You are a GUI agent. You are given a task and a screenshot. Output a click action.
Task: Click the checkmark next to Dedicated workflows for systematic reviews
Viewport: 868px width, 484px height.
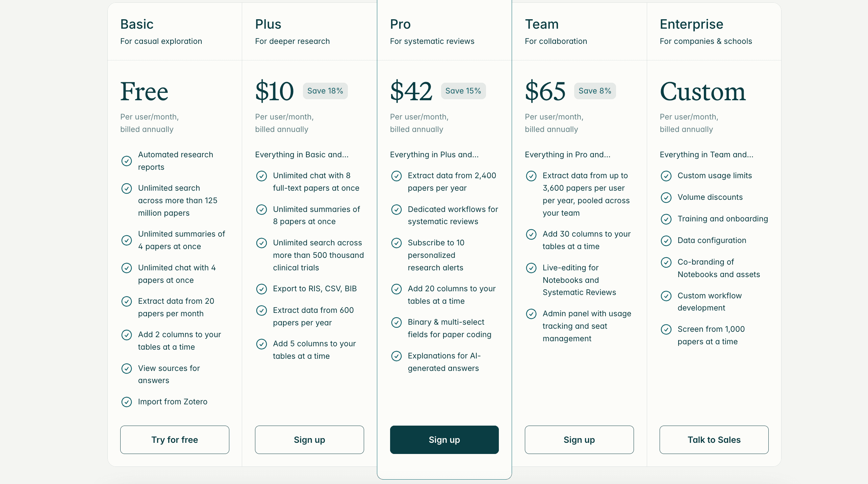(x=397, y=210)
